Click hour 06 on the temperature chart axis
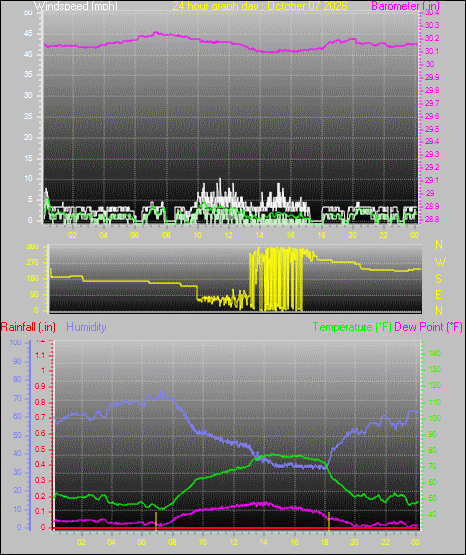Viewport: 466px width, 555px height. pos(142,542)
